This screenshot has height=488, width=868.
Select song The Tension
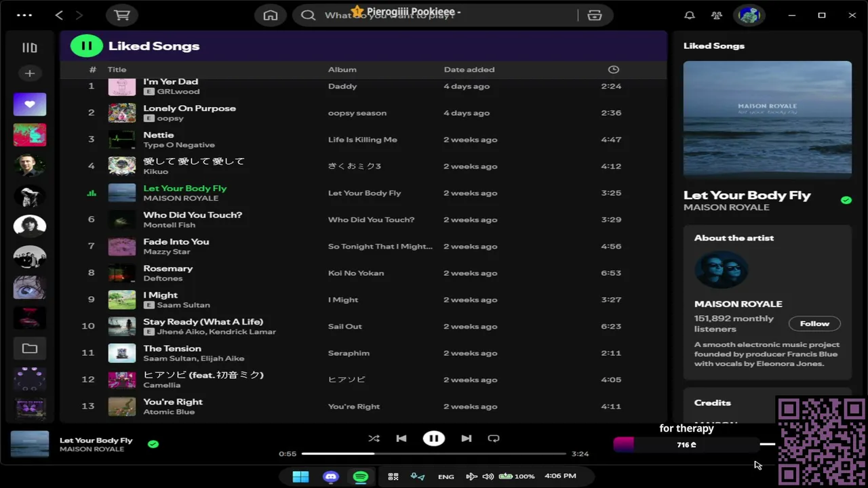point(172,348)
